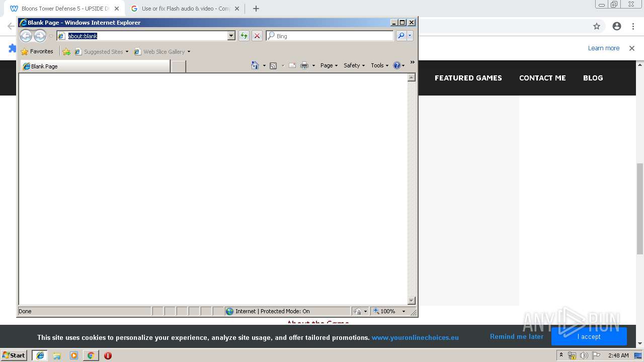Click the Print icon in IE command bar
Viewport: 644px width, 362px height.
[x=304, y=65]
